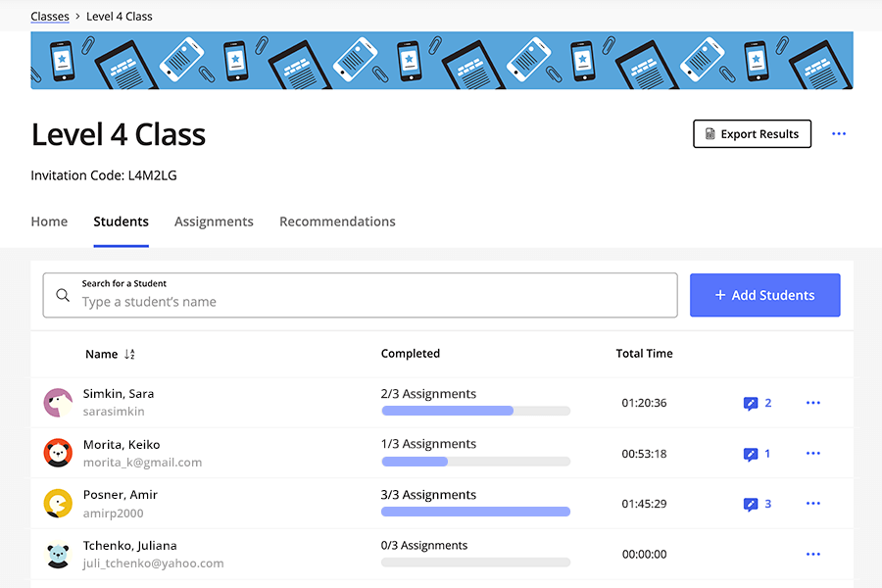Click the document icon on Export Results

pos(709,133)
